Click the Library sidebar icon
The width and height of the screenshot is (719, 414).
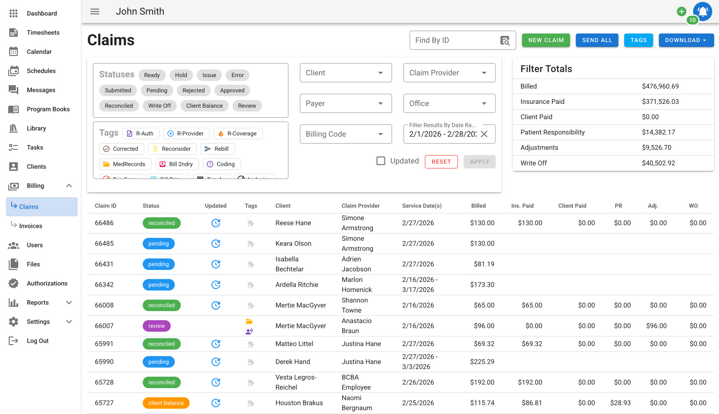coord(14,128)
